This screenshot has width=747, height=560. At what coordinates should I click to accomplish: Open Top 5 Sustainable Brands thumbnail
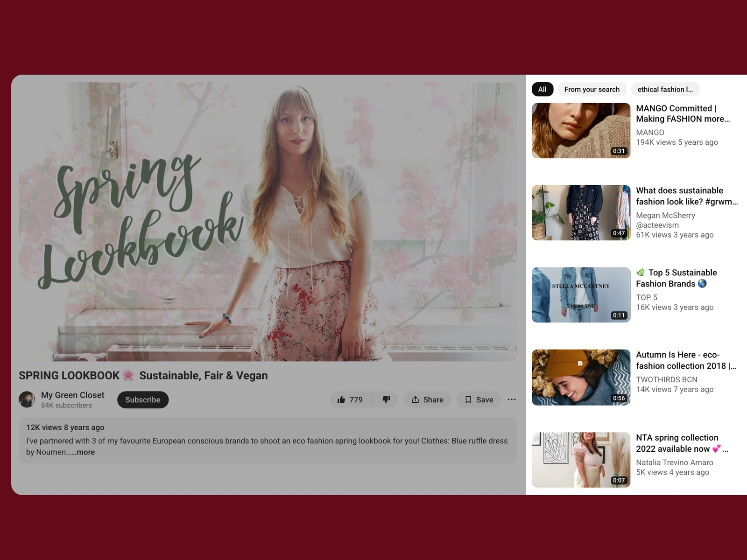(581, 295)
